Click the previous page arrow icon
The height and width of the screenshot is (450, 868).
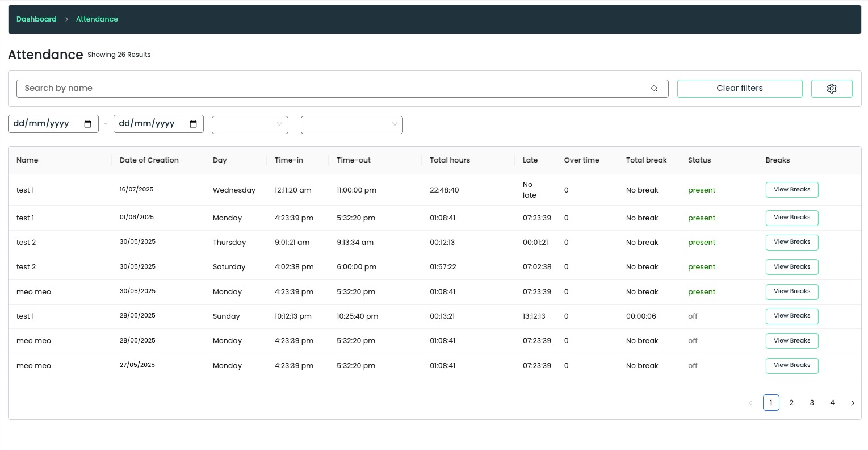pos(750,402)
